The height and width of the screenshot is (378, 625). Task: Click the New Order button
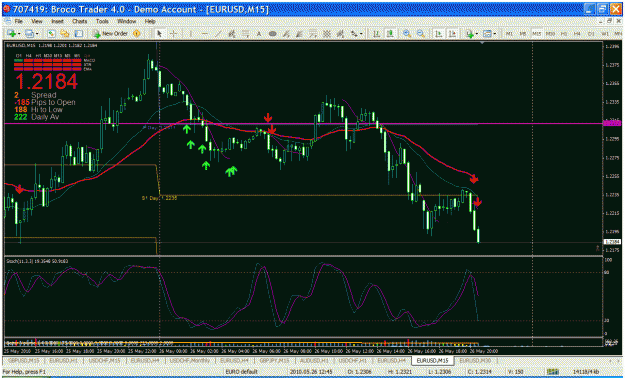tap(110, 34)
